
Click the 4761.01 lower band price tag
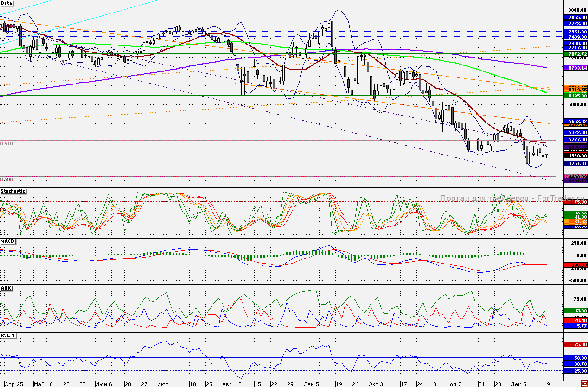pyautogui.click(x=575, y=164)
